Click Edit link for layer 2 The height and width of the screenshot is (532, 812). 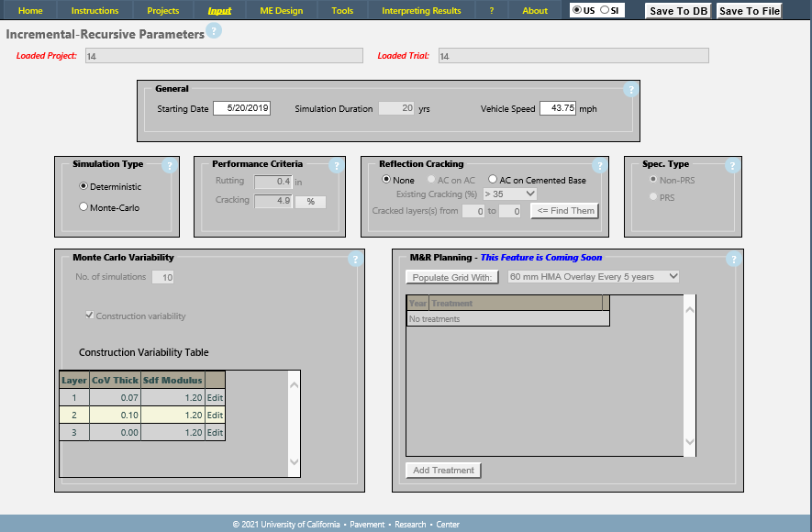[x=215, y=415]
